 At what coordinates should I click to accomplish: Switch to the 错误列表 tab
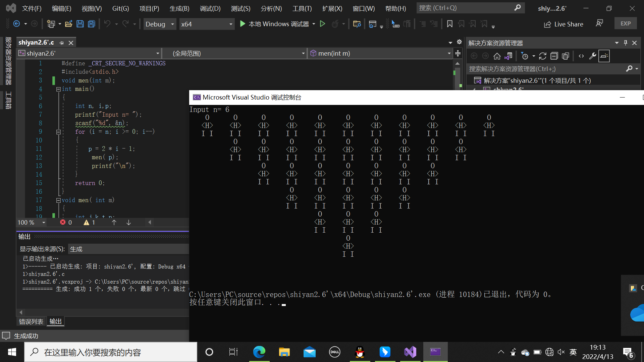(31, 321)
